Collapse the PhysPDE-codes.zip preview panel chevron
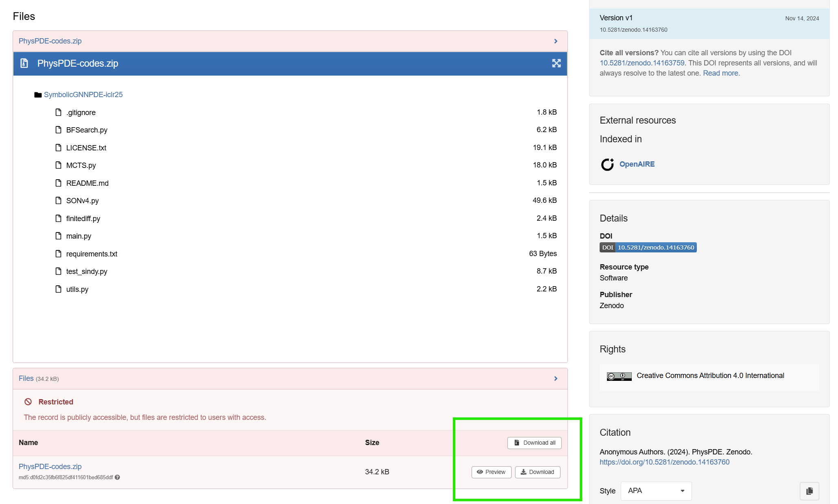Image resolution: width=838 pixels, height=504 pixels. (556, 41)
